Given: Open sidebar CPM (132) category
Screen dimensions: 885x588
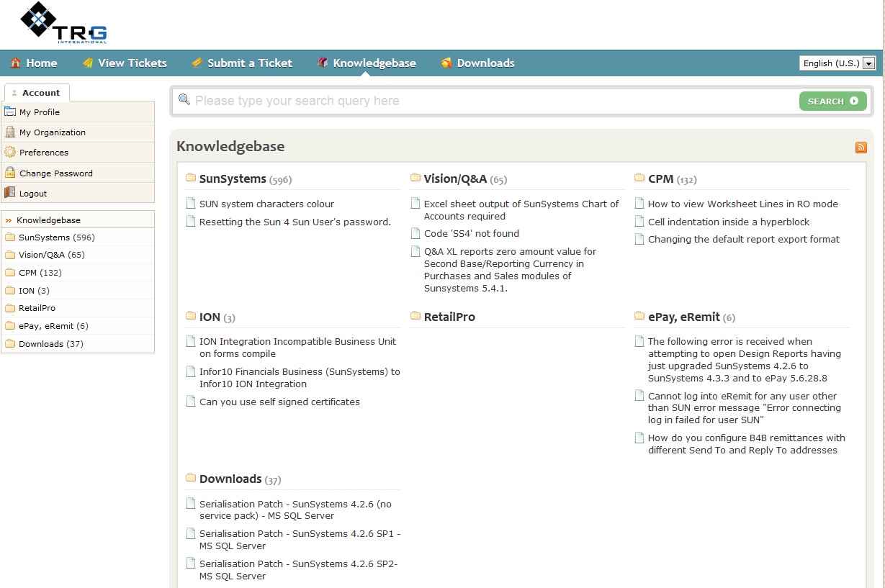Looking at the screenshot, I should pos(40,273).
